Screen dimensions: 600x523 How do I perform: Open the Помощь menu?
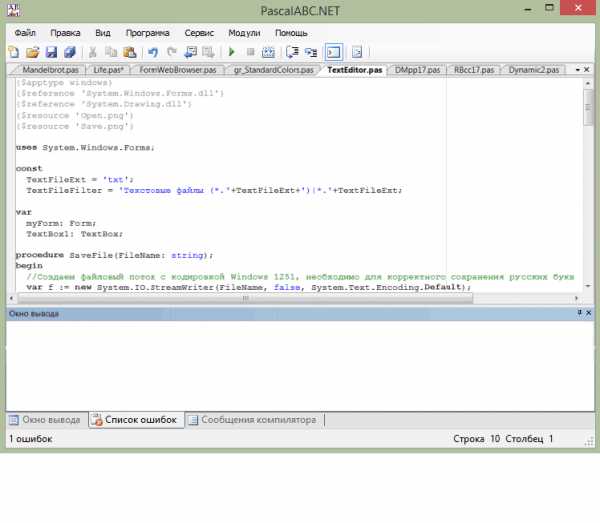pos(291,33)
